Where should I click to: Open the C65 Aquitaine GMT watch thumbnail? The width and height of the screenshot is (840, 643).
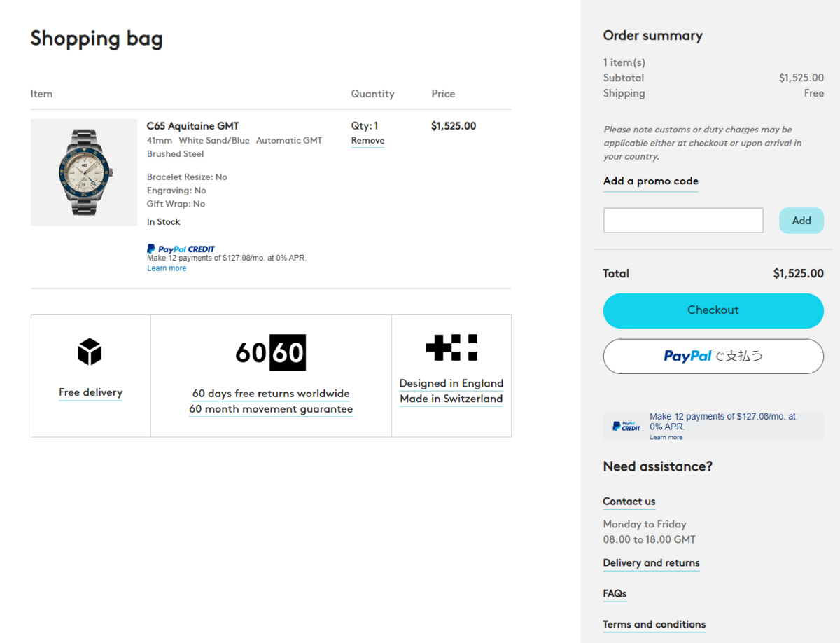tap(84, 172)
